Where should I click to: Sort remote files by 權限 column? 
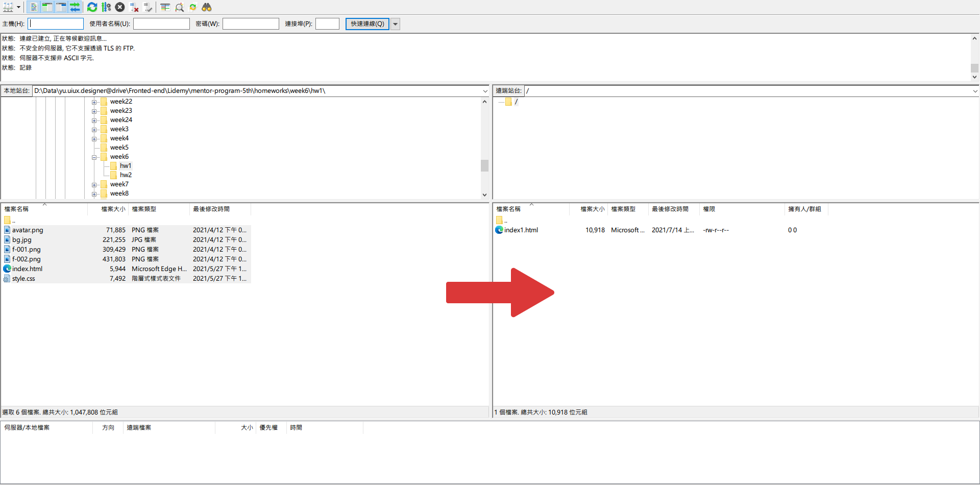click(x=742, y=209)
